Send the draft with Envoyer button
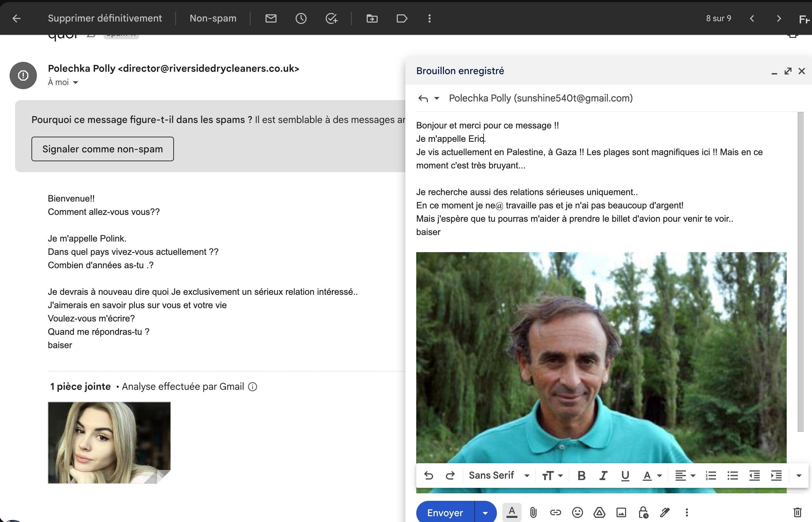 (x=445, y=513)
